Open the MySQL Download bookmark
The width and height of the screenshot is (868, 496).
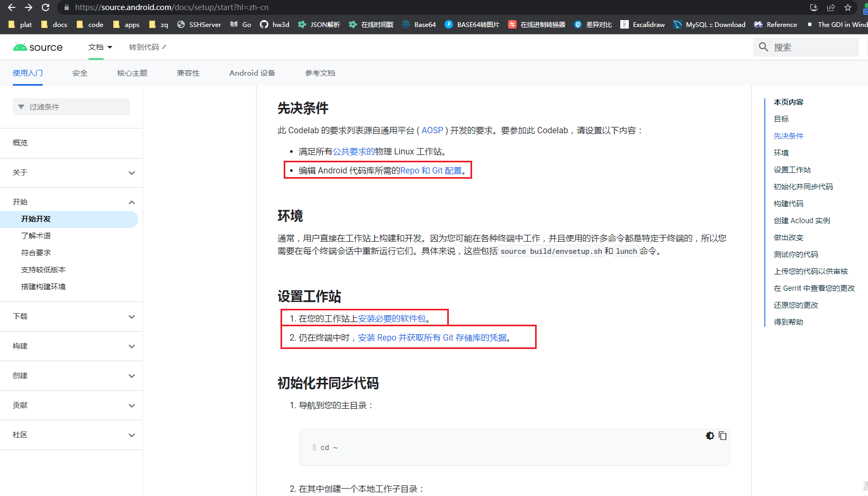click(709, 24)
